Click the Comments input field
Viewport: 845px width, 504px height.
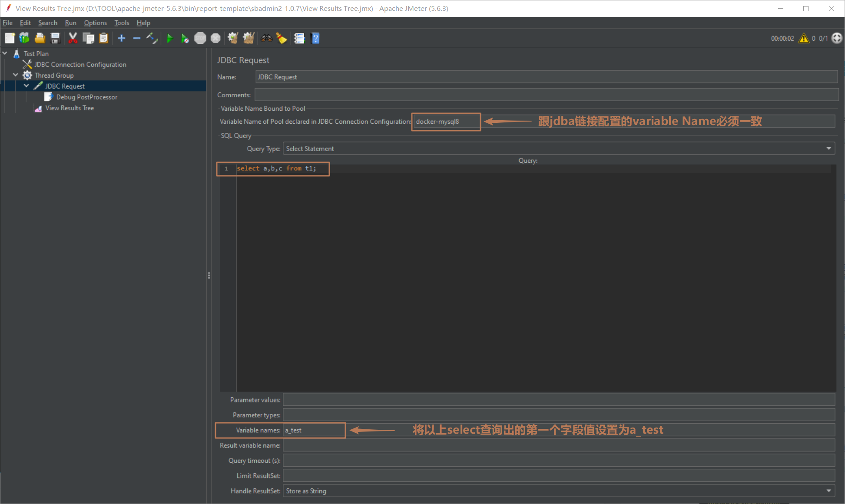click(547, 95)
